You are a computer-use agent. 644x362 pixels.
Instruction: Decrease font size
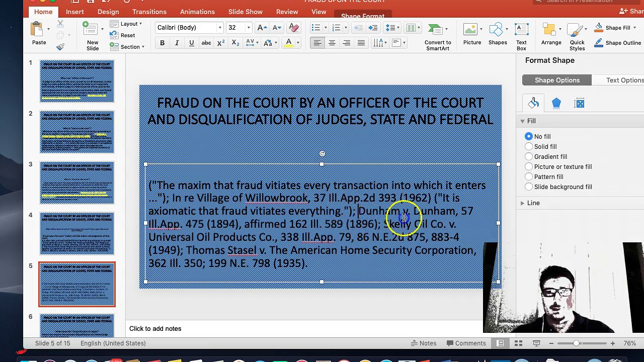coord(277,28)
